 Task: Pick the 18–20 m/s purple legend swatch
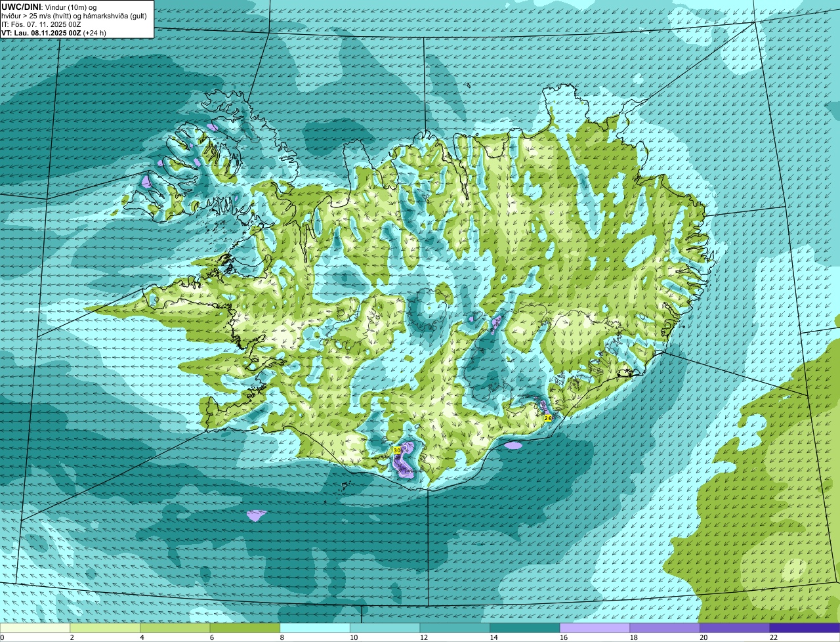click(665, 628)
